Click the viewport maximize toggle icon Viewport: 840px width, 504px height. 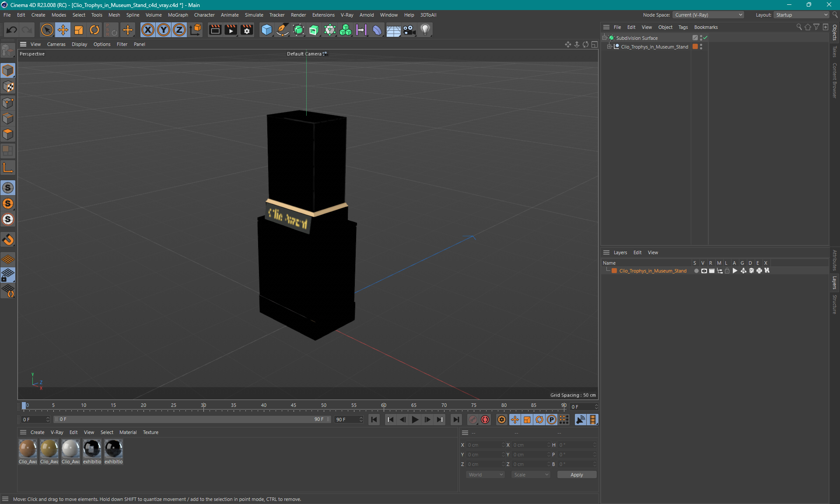(595, 44)
